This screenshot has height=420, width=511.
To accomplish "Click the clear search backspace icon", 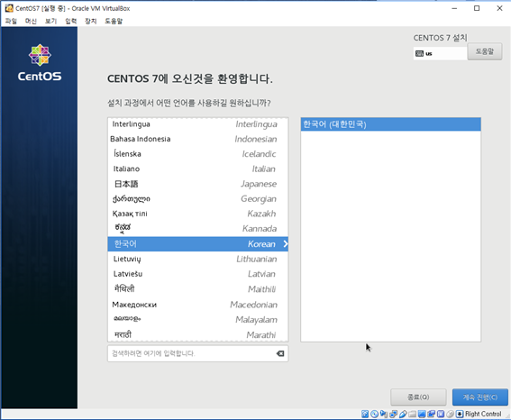I will coord(280,353).
